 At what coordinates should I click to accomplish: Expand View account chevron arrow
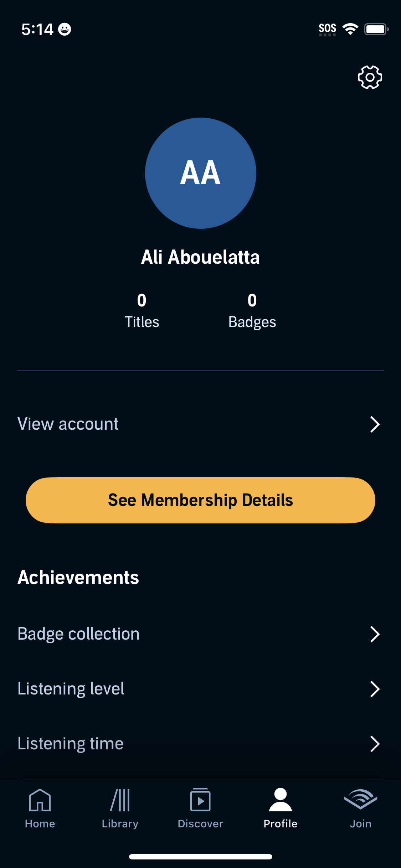374,424
